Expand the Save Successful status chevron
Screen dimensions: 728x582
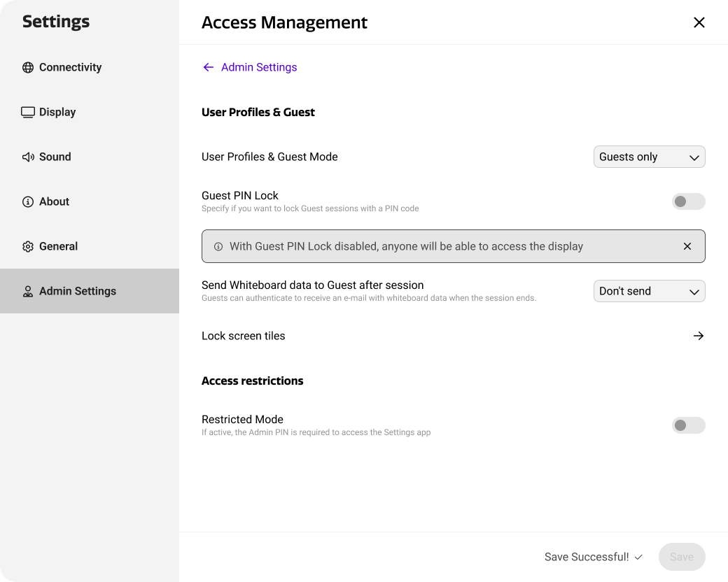[639, 557]
